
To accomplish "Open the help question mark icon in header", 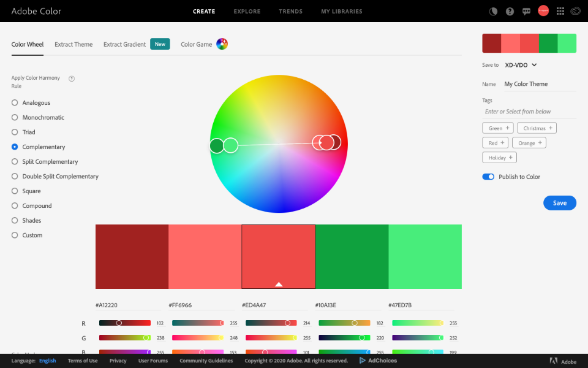I will click(x=510, y=11).
